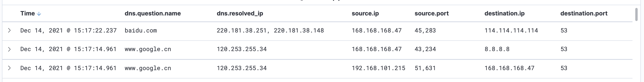
Task: Select the 192.168.101.215 source IP cell
Action: pos(378,68)
